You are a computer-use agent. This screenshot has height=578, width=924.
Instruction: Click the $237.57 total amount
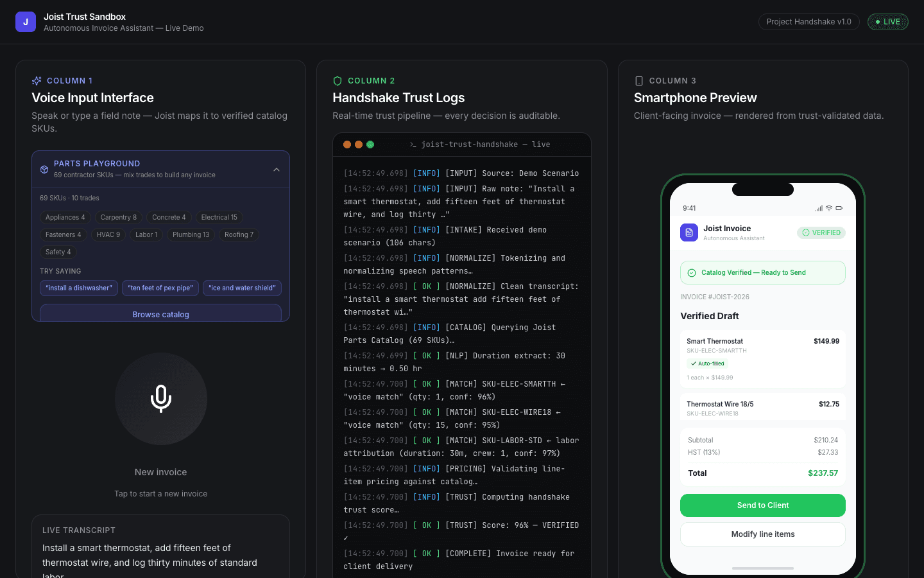(x=823, y=473)
